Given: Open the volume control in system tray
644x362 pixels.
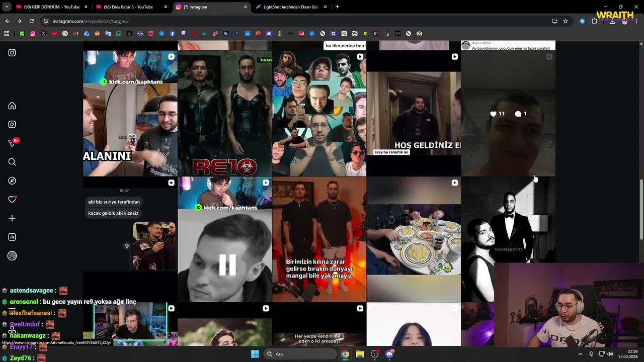Looking at the screenshot, I should [610, 354].
